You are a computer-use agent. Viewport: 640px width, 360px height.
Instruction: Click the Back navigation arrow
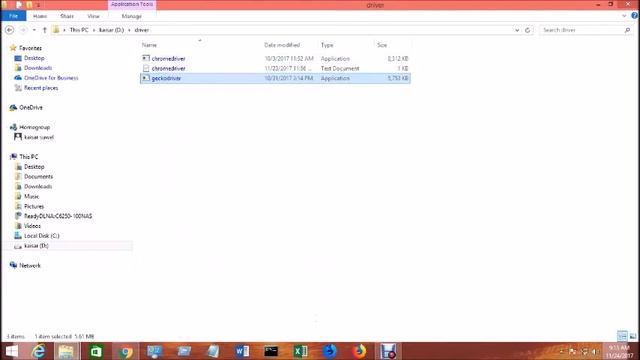point(9,30)
